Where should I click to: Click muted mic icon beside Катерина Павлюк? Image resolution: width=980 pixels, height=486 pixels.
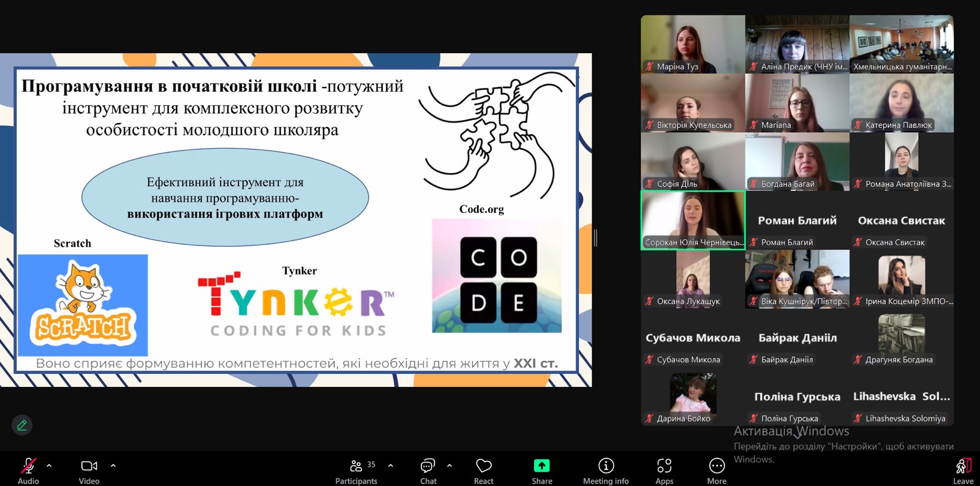click(858, 125)
